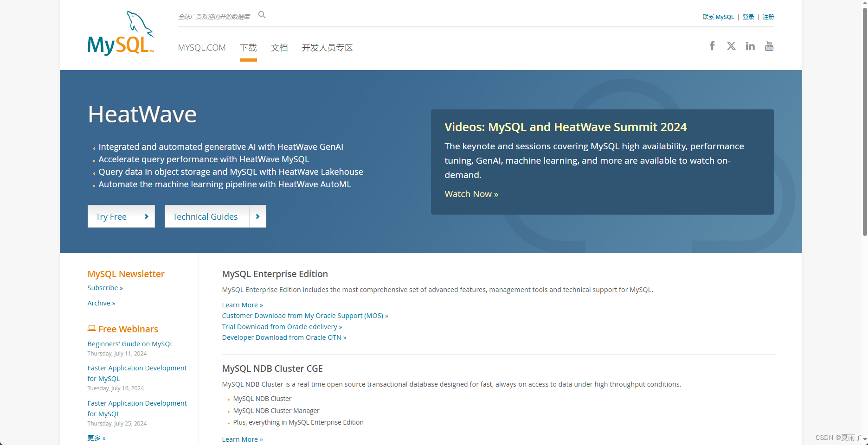Open the X (Twitter) social icon

(731, 46)
